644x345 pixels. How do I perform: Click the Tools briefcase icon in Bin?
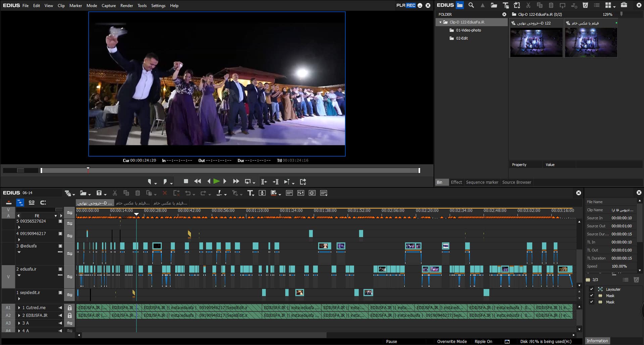click(624, 5)
